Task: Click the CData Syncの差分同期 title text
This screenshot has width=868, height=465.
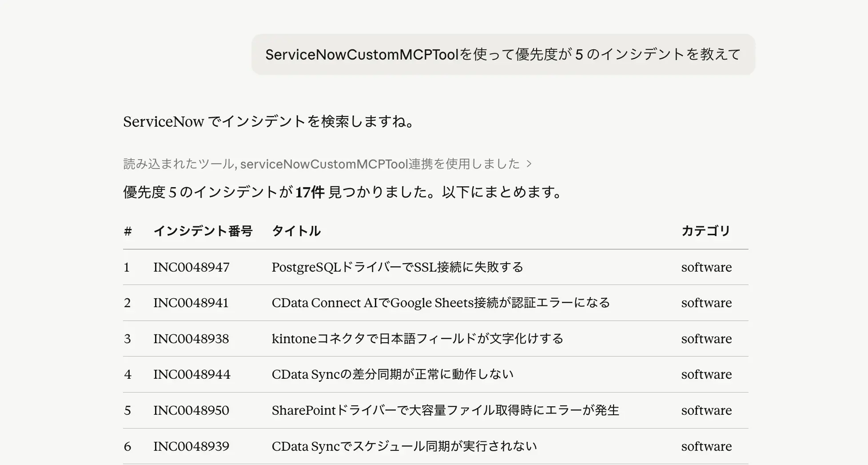Action: [393, 374]
